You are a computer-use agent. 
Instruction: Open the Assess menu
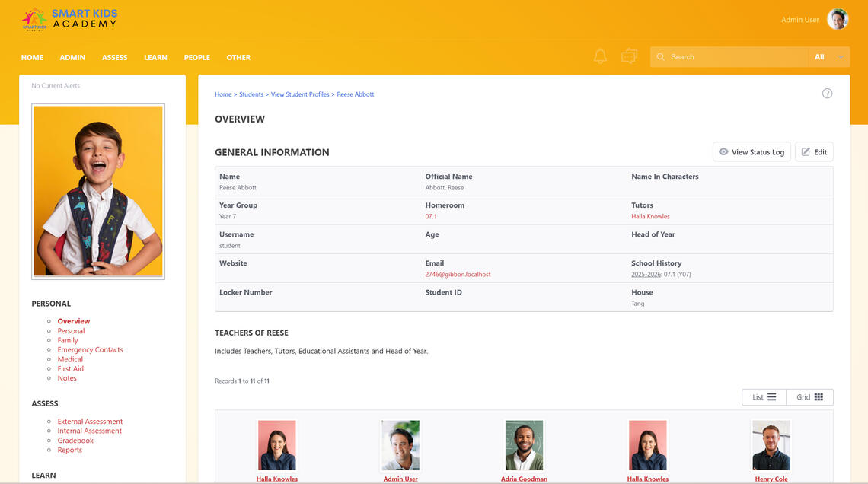pos(115,58)
